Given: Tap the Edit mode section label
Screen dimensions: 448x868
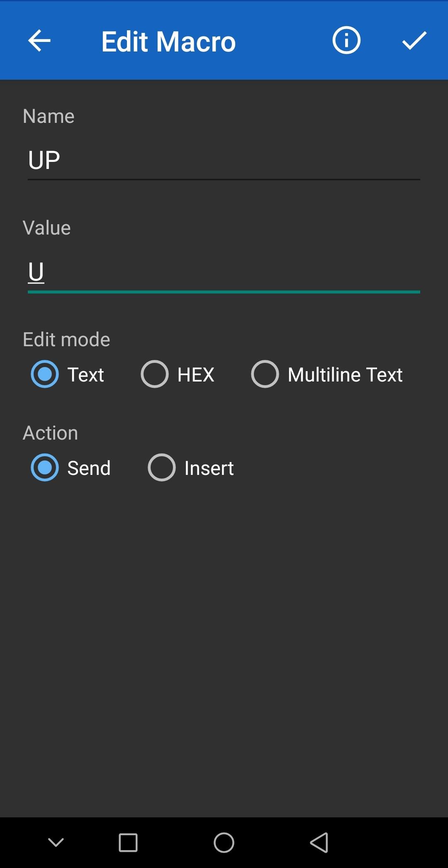Looking at the screenshot, I should [x=66, y=339].
